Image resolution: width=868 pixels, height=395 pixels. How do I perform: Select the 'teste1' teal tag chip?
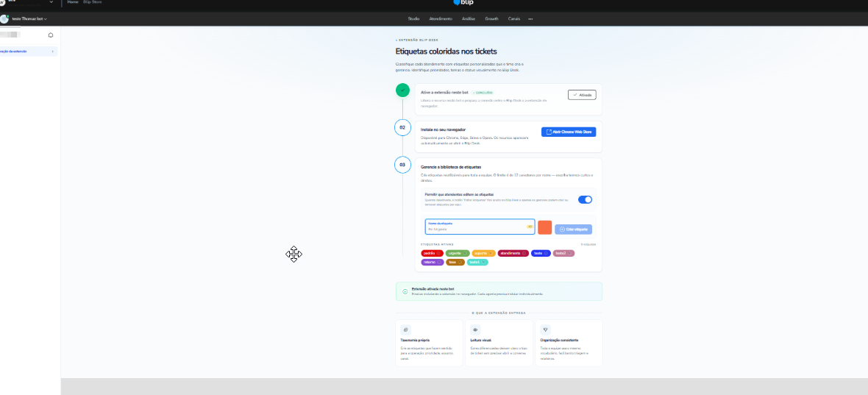tap(477, 262)
